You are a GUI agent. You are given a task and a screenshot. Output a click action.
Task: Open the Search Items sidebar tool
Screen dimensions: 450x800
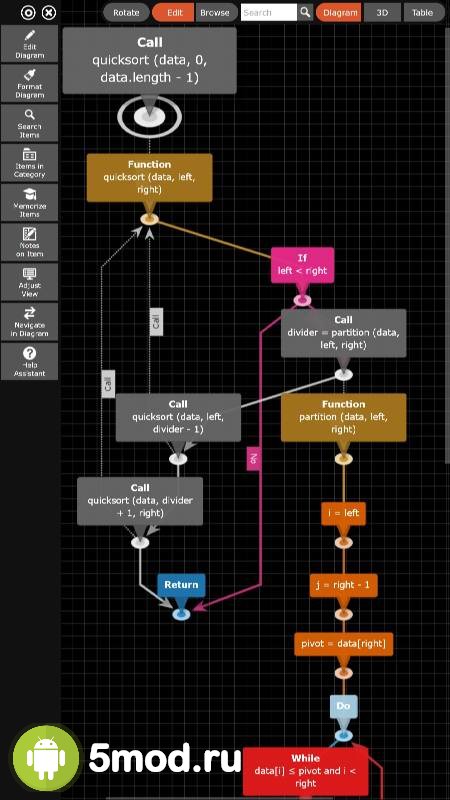(30, 123)
